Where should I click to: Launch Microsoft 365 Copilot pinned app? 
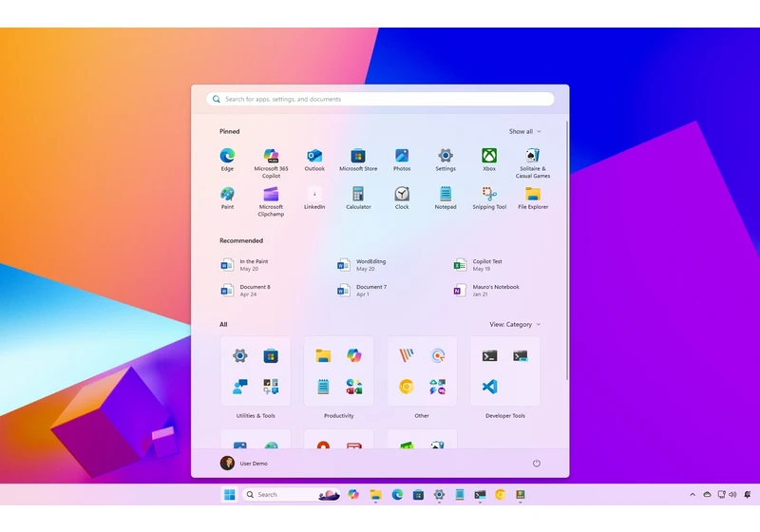pyautogui.click(x=271, y=162)
